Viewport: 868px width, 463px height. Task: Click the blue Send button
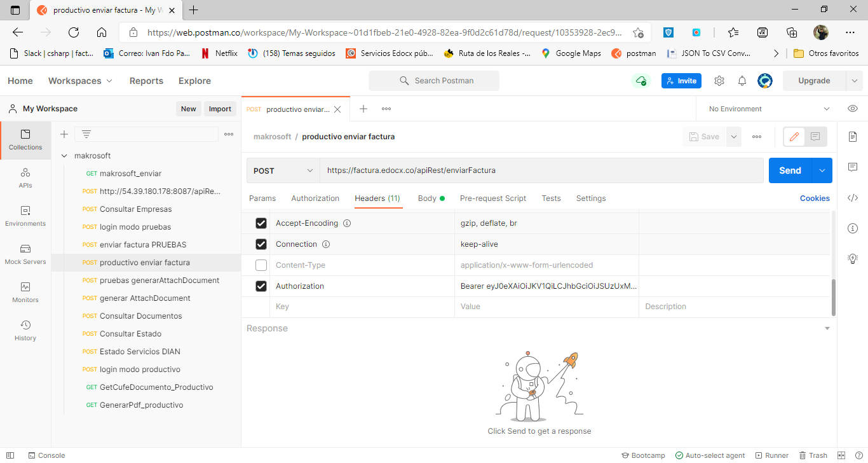click(x=790, y=170)
